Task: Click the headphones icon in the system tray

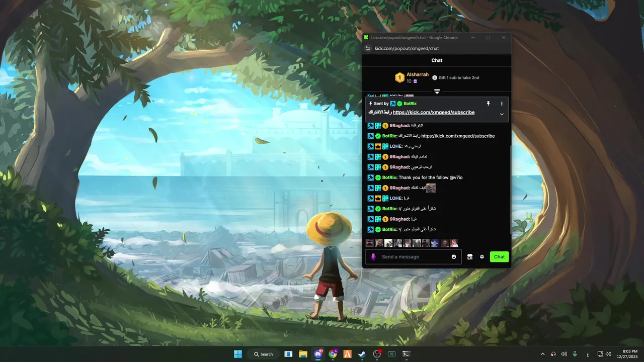Action: (x=553, y=354)
